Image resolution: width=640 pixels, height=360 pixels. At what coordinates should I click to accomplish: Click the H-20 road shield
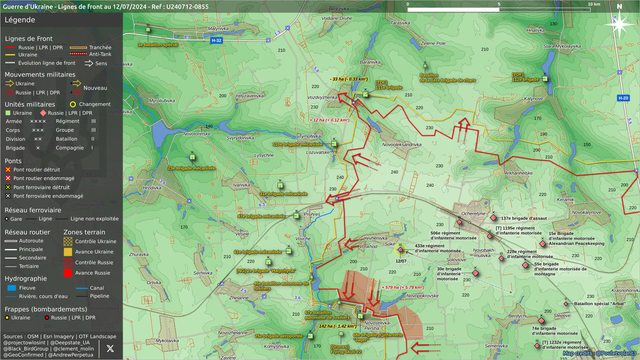(623, 98)
